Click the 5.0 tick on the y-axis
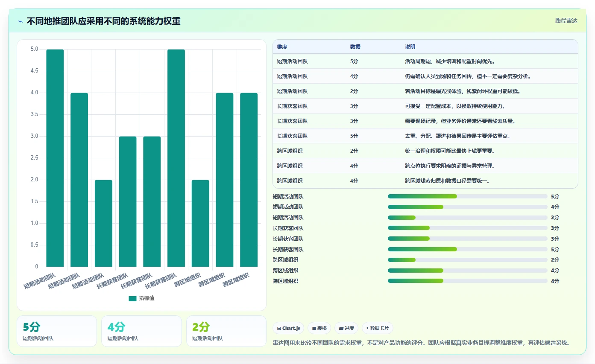This screenshot has width=595, height=364. tap(34, 49)
